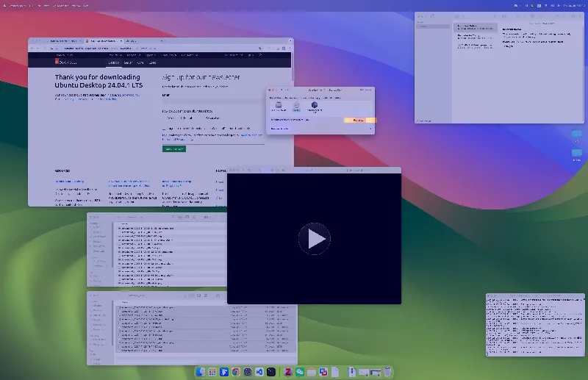Click New Folder in Notes sidebar

pyautogui.click(x=424, y=121)
